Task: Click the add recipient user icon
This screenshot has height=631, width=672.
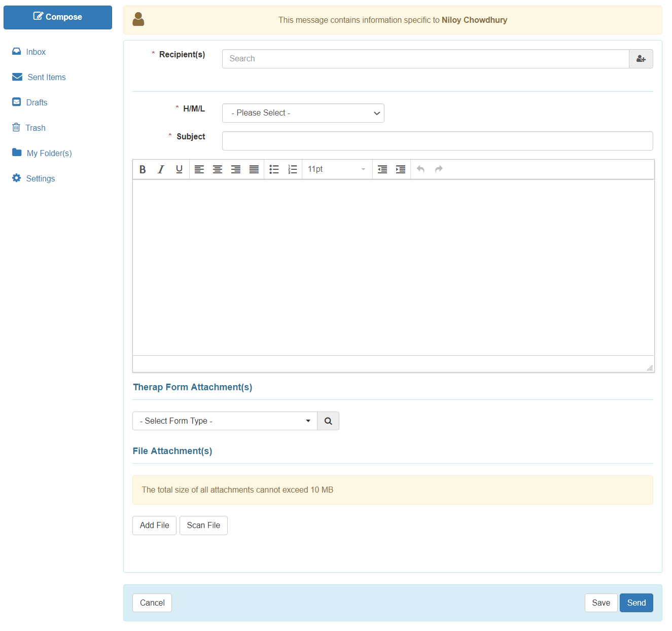Action: (x=641, y=59)
